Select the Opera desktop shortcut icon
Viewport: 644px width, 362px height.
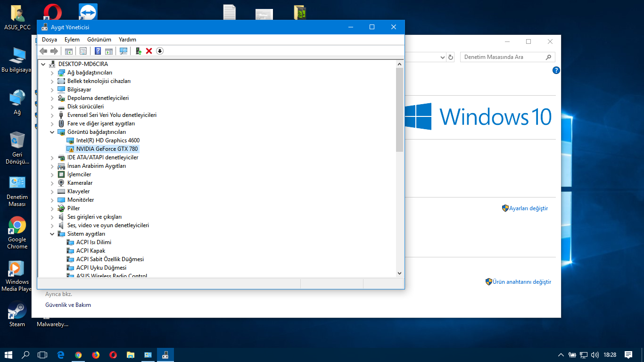point(52,12)
